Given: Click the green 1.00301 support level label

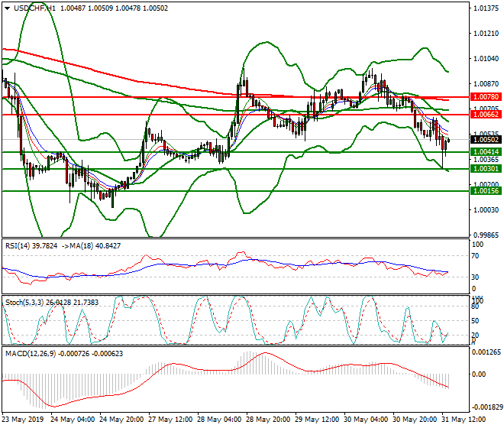Looking at the screenshot, I should (x=486, y=169).
